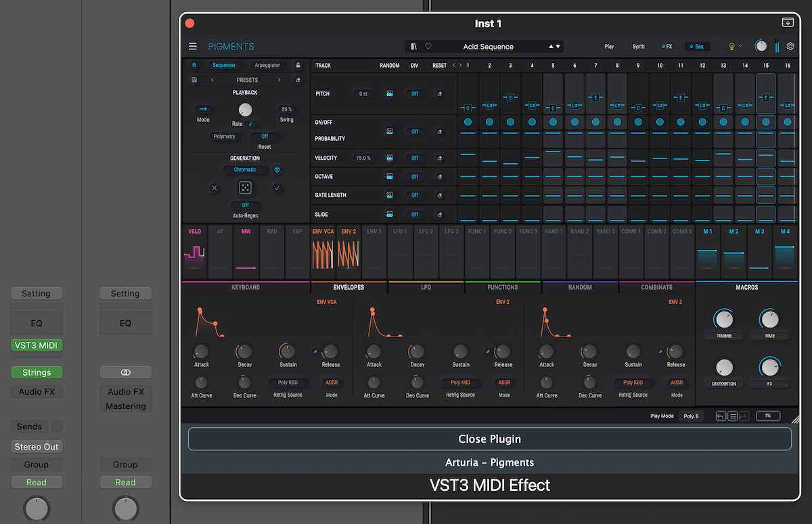The height and width of the screenshot is (524, 812).
Task: Click the ENV VCA Attack knob
Action: [x=202, y=351]
